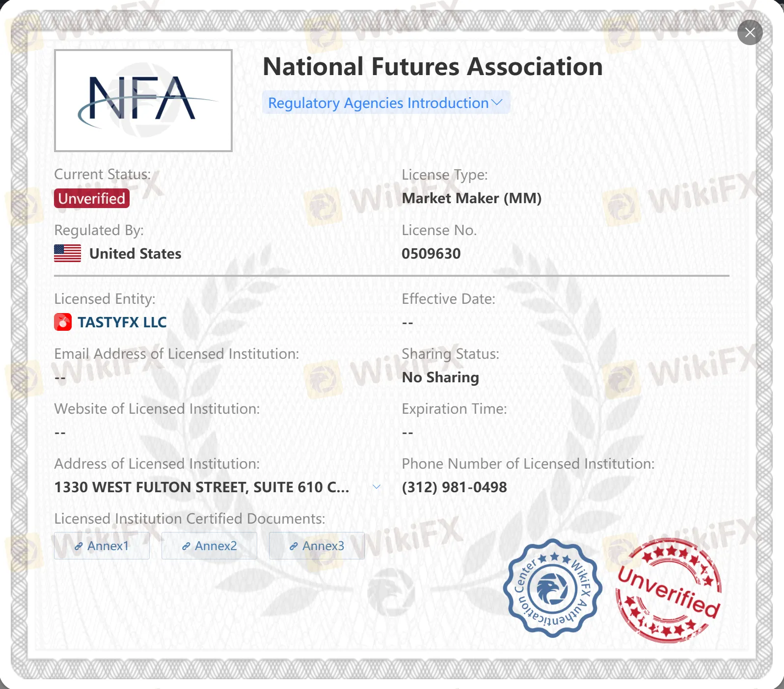Click the National Futures Association title
This screenshot has height=689, width=784.
433,66
